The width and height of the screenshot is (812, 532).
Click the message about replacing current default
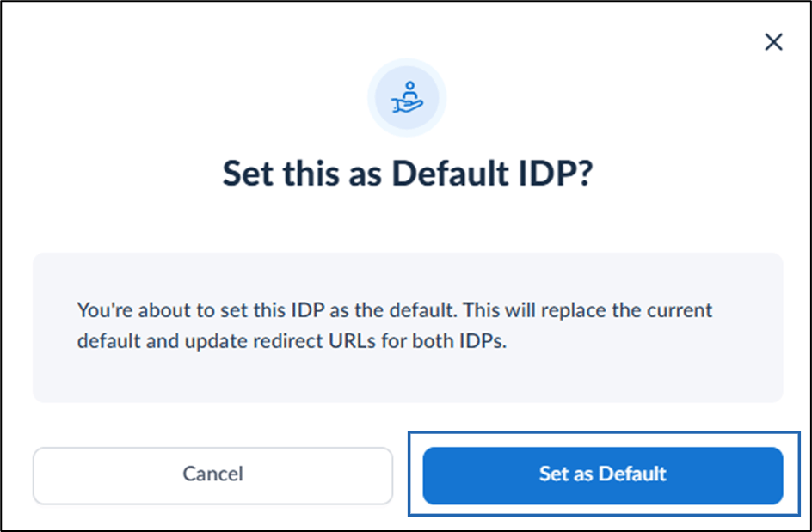click(395, 326)
